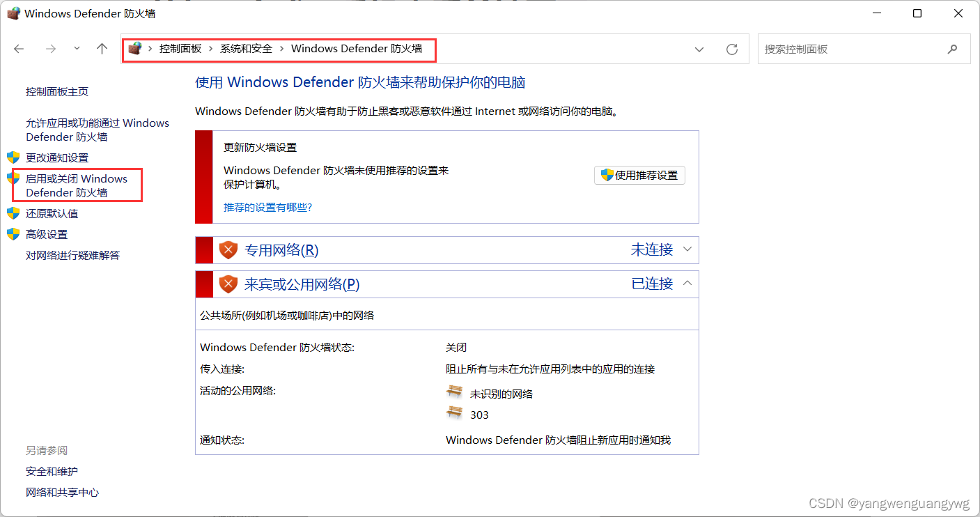Open 安全和维护 link
Image resolution: width=980 pixels, height=517 pixels.
tap(52, 472)
